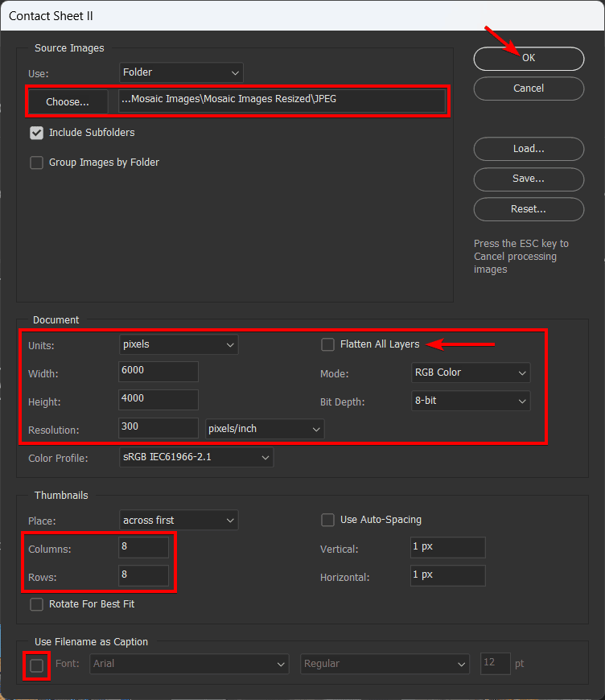Uncheck Include Subfolders checkbox
Image resolution: width=605 pixels, height=700 pixels.
coord(36,133)
